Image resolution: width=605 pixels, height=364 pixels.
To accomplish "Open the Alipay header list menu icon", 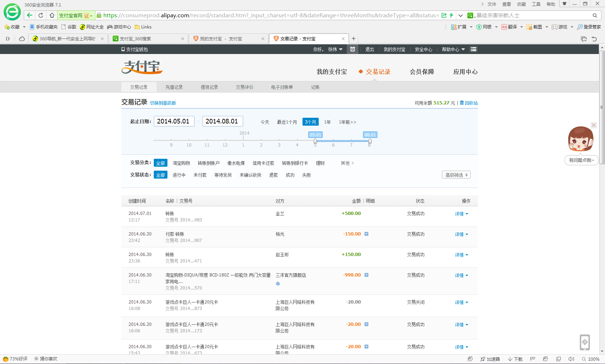I will click(x=474, y=49).
